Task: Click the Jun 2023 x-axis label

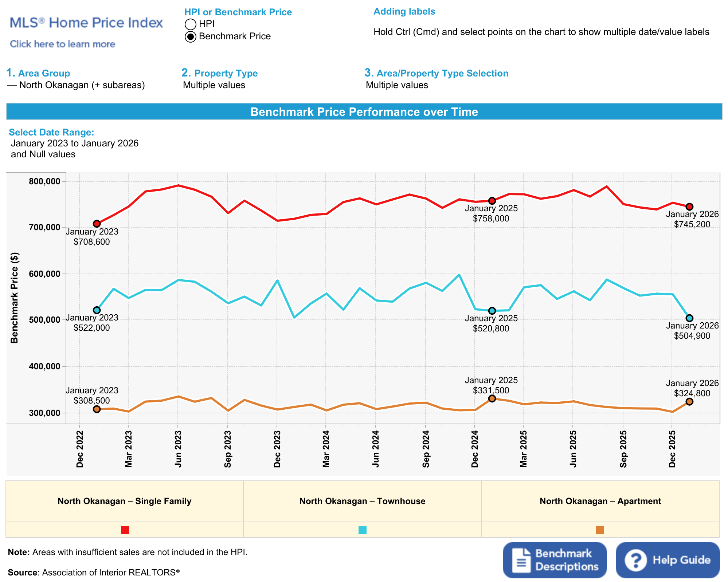Action: pos(178,449)
